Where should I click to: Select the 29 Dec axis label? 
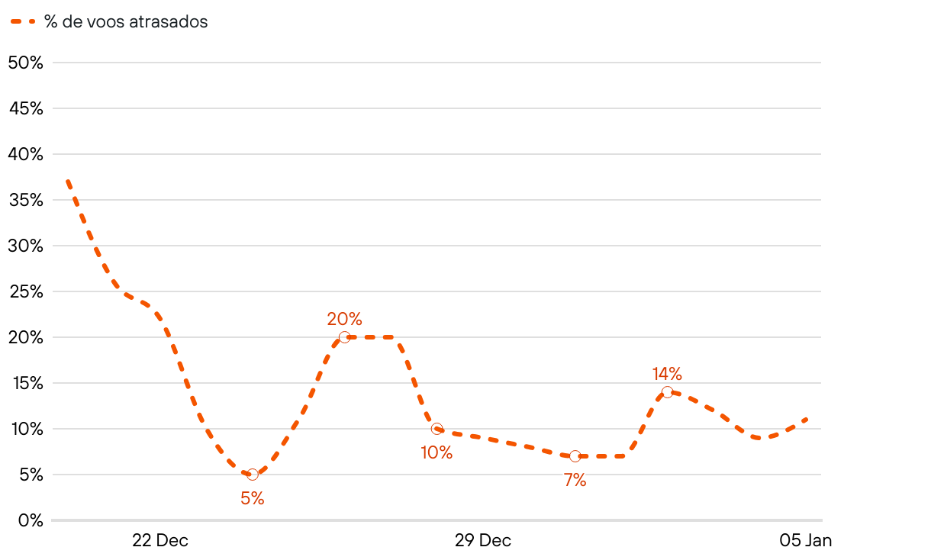tap(483, 541)
